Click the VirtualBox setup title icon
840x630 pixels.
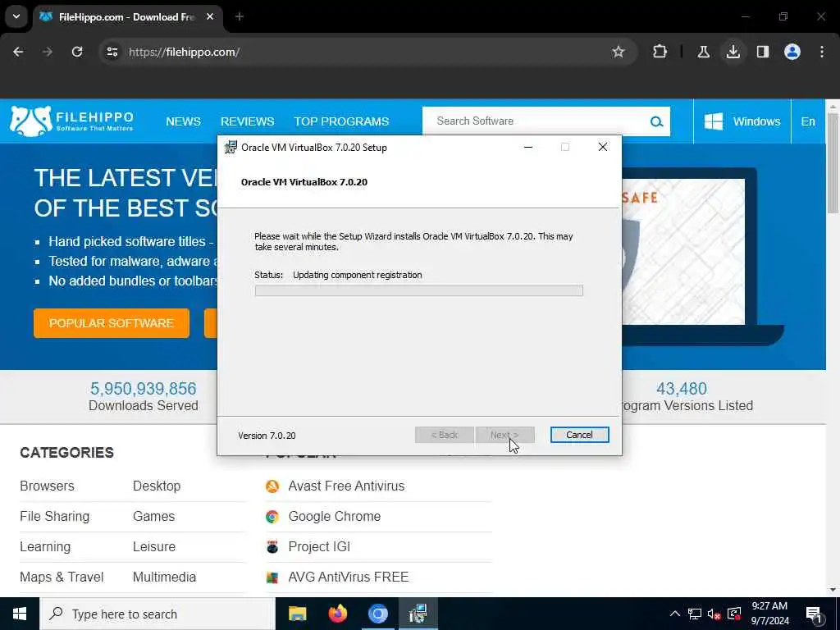click(x=231, y=148)
